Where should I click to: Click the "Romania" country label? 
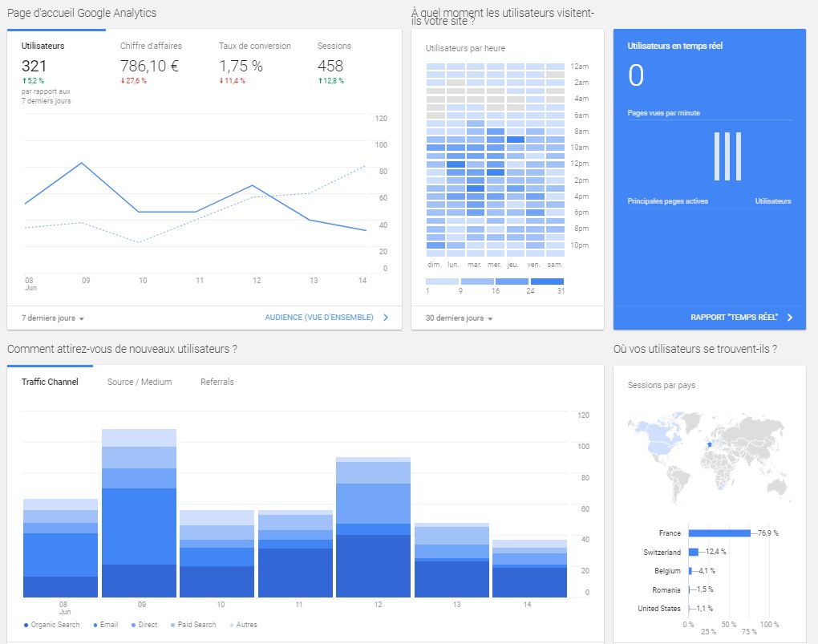(666, 589)
